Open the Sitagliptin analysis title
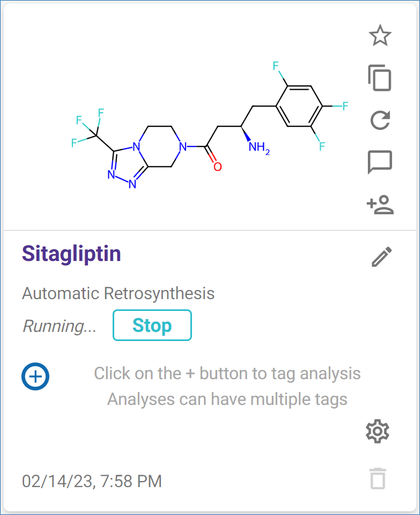The image size is (420, 515). click(x=71, y=253)
